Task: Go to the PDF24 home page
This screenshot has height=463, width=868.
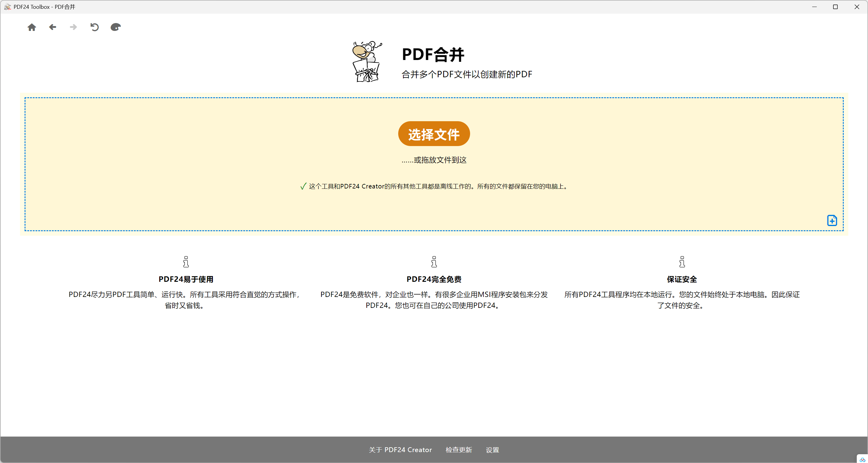Action: click(x=32, y=27)
